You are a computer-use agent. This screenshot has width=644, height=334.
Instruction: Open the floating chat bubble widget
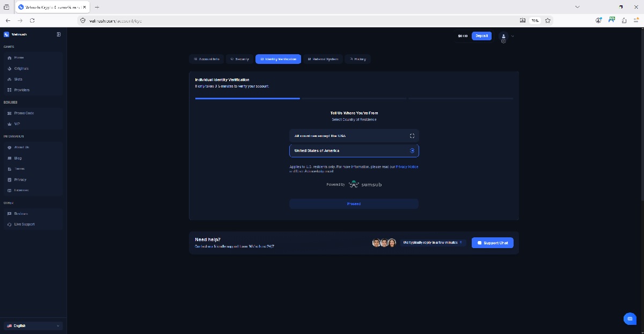pyautogui.click(x=630, y=318)
